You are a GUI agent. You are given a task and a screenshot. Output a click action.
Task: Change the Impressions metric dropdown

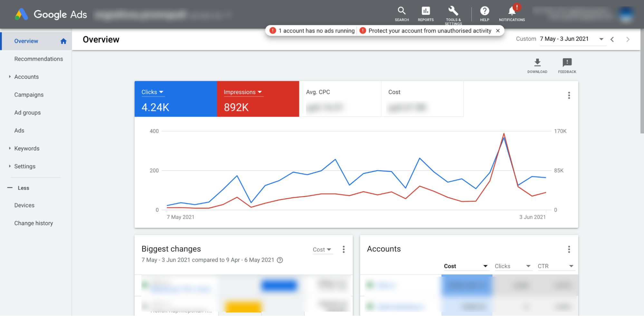(x=243, y=92)
